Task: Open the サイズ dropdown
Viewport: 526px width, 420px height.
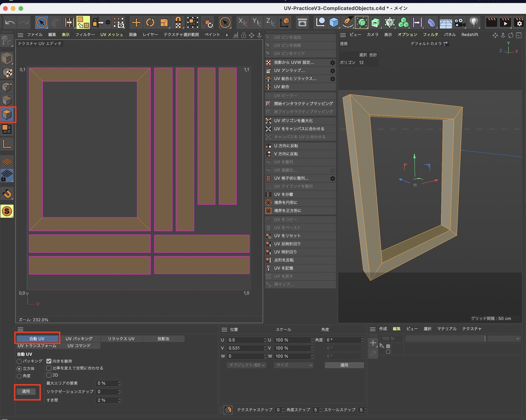Action: (x=293, y=365)
